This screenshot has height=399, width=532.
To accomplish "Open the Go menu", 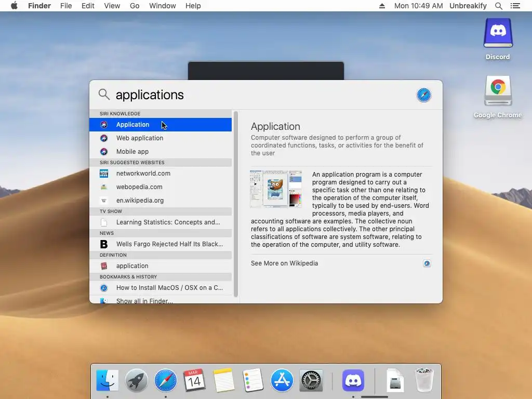I will 135,6.
